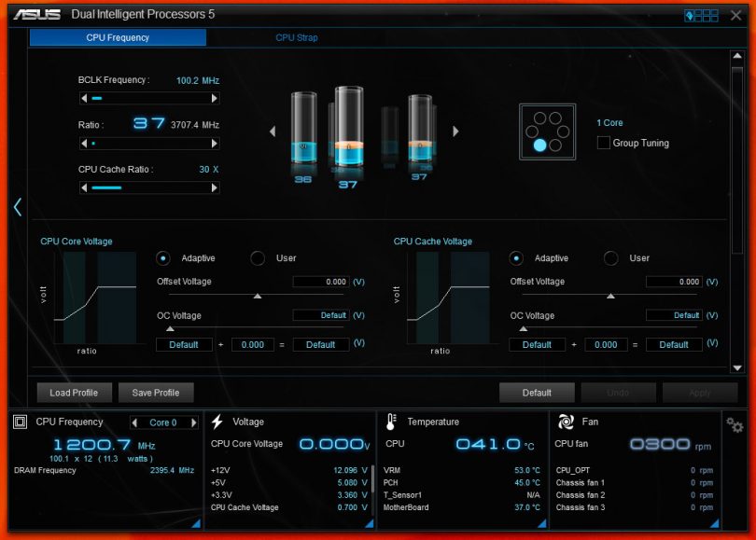Click the BCLK Frequency slider track
The image size is (756, 540).
coord(149,98)
